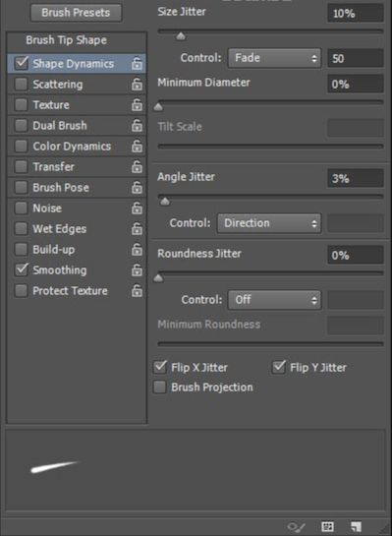Enable the Transfer checkbox
This screenshot has height=536, width=392.
point(22,167)
